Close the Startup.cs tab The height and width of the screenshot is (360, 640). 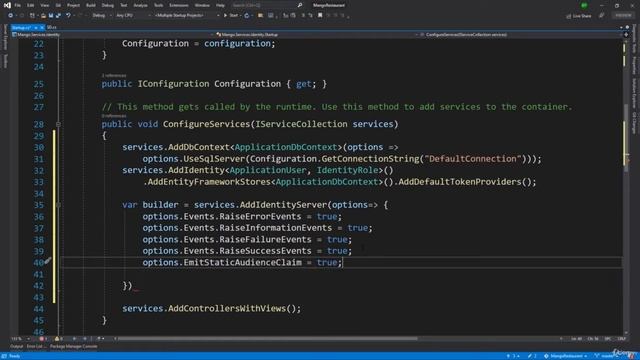pyautogui.click(x=42, y=27)
